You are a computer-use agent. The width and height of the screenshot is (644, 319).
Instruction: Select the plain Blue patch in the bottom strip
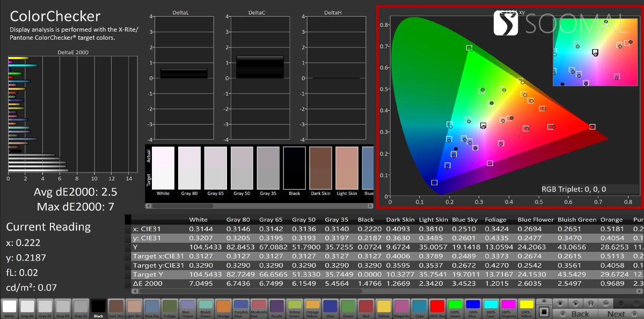pyautogui.click(x=330, y=308)
